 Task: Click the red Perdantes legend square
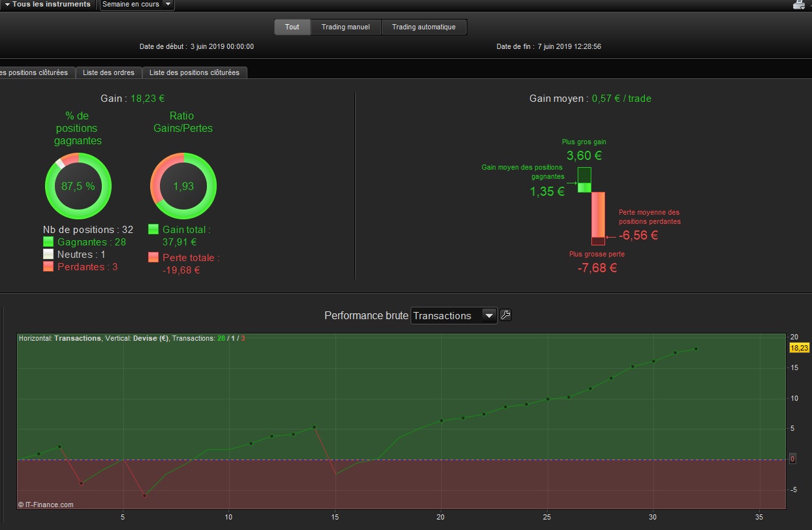coord(48,266)
